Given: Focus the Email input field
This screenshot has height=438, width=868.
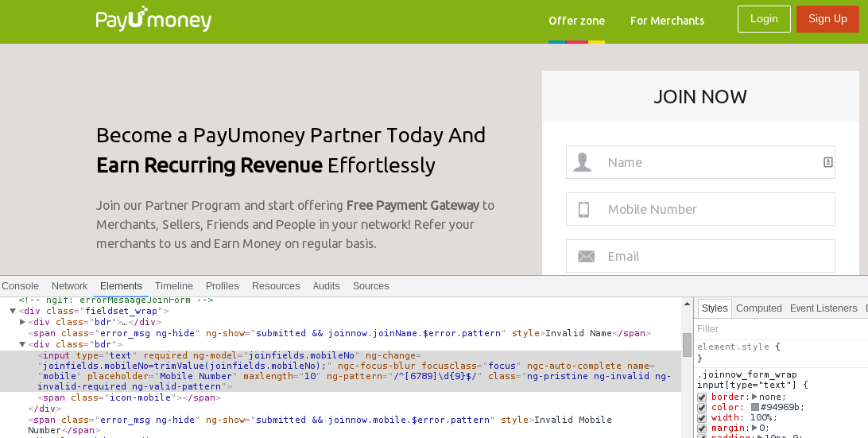Looking at the screenshot, I should click(x=700, y=256).
